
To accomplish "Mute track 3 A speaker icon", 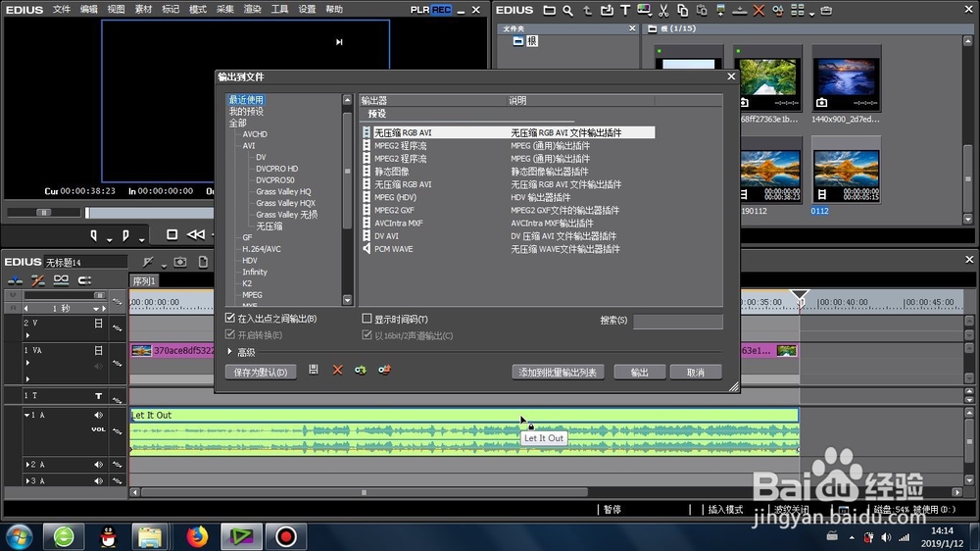I will pyautogui.click(x=98, y=481).
